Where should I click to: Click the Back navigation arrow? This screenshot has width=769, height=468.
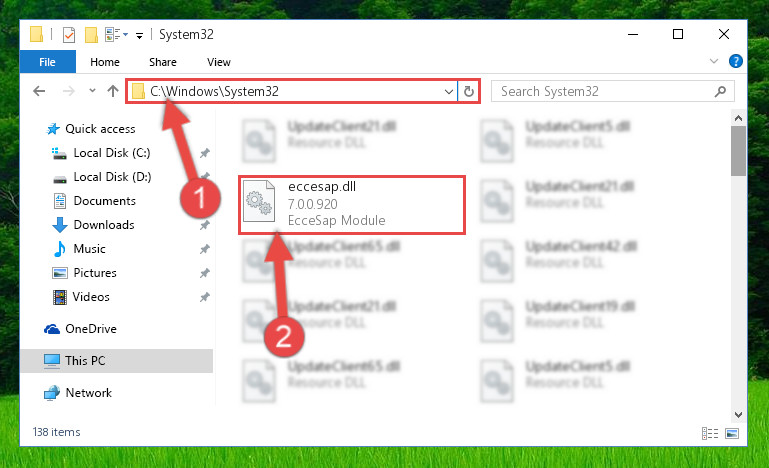39,91
